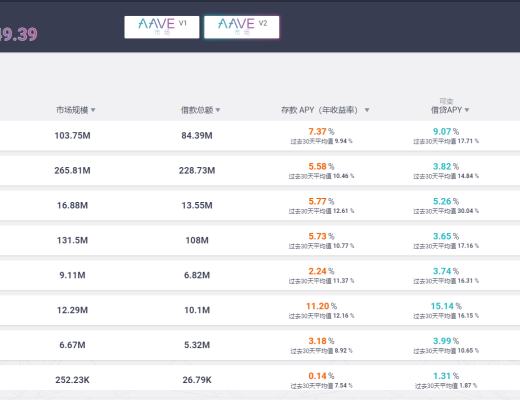Screen dimensions: 520x400
Task: Click the 30-day average 10.46% text
Action: tap(321, 176)
